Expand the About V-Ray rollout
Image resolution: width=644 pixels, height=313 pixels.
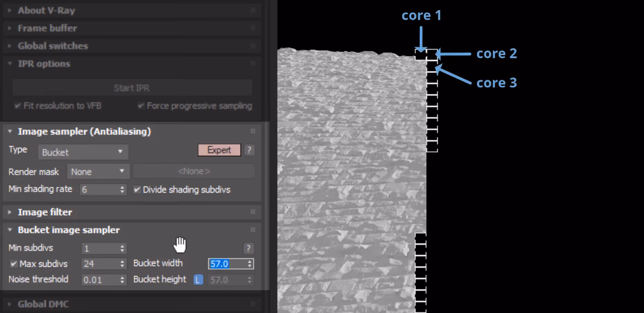[10, 10]
